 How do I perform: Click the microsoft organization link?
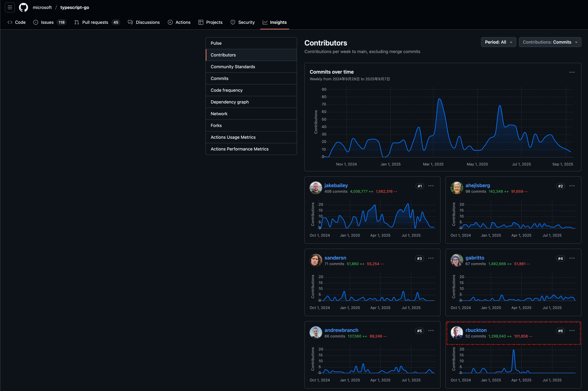point(42,7)
